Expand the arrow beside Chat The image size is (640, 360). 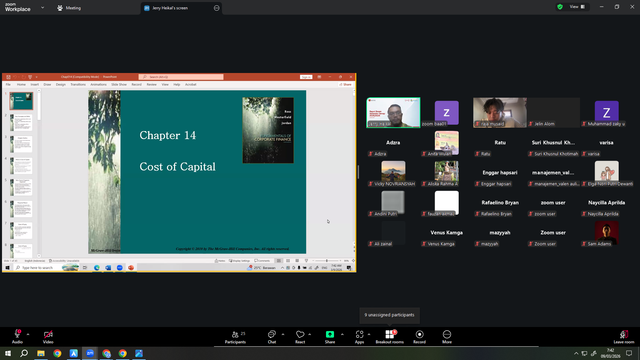(283, 334)
